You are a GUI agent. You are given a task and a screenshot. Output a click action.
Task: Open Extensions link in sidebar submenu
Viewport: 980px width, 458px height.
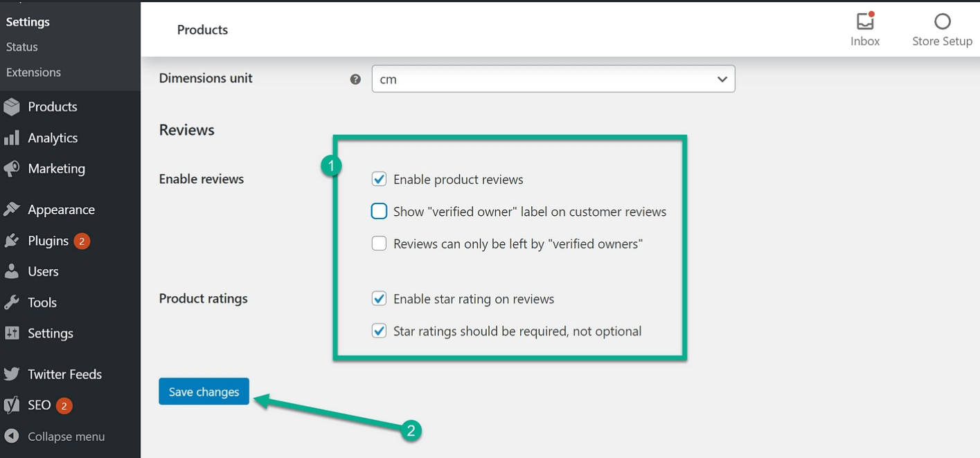coord(33,72)
